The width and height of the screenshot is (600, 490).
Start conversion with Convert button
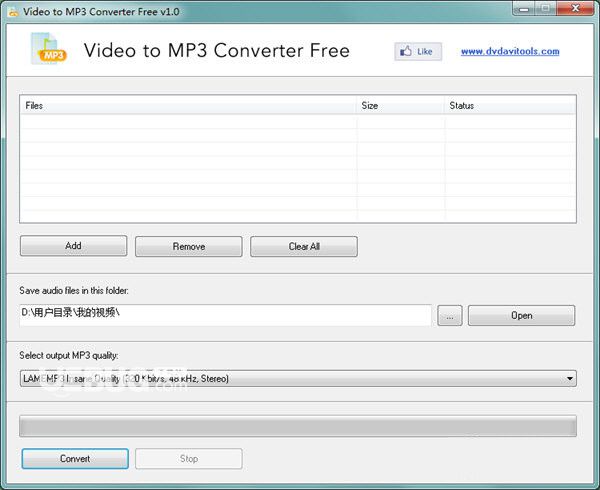tap(75, 459)
